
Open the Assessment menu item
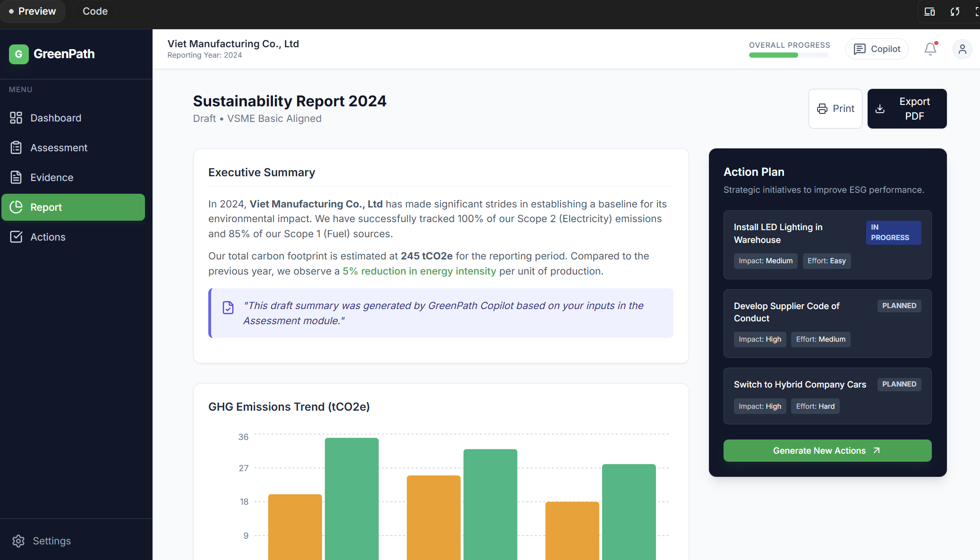tap(59, 147)
